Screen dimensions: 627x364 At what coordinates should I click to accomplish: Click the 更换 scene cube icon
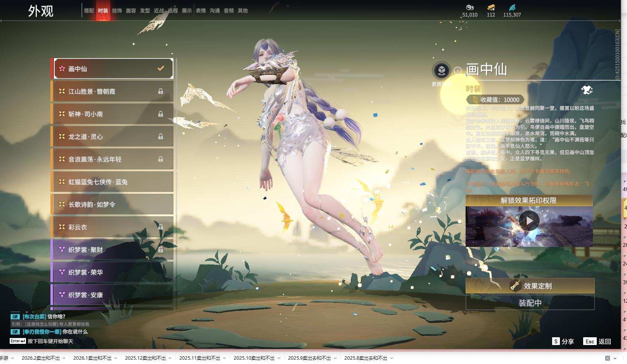442,71
